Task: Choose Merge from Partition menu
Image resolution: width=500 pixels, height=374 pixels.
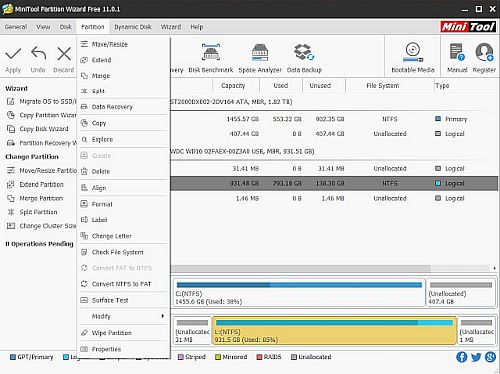Action: point(123,76)
